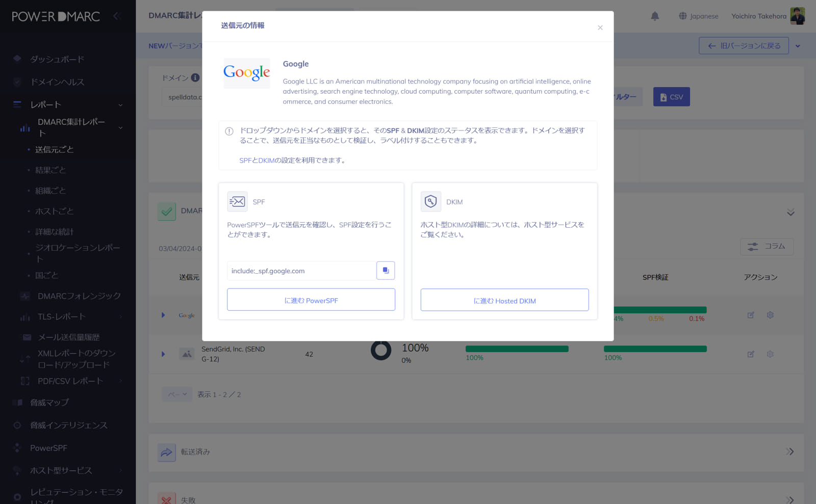Open the Japanese language selector
This screenshot has width=816, height=504.
tap(698, 16)
